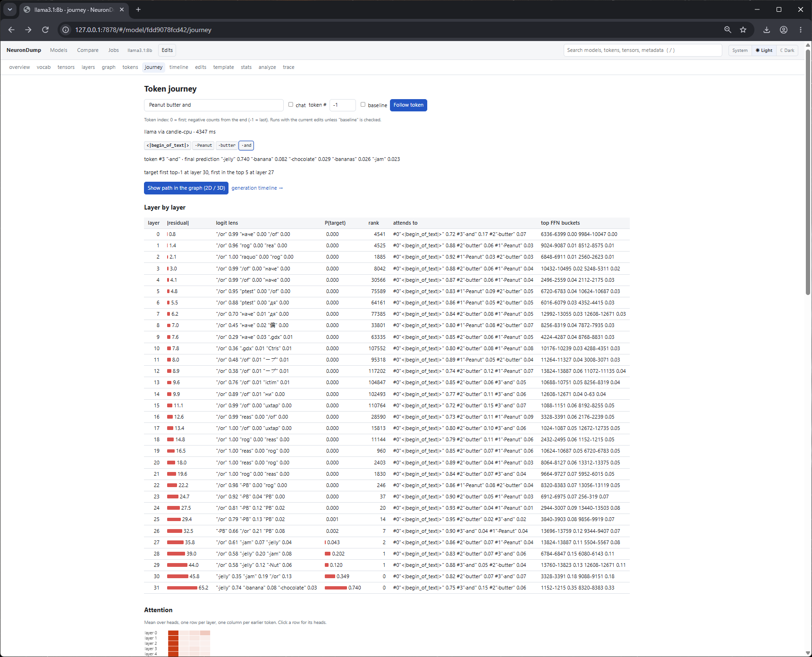Switch to the overview tab
This screenshot has height=657, width=812.
pos(19,67)
